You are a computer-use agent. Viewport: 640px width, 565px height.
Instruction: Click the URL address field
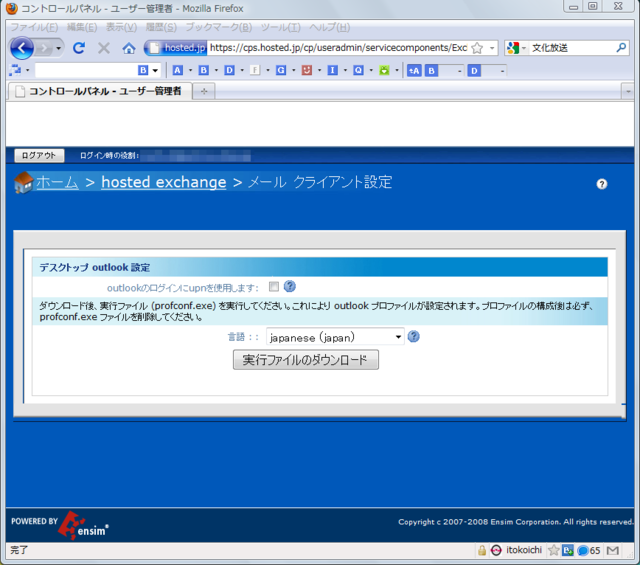[x=338, y=48]
